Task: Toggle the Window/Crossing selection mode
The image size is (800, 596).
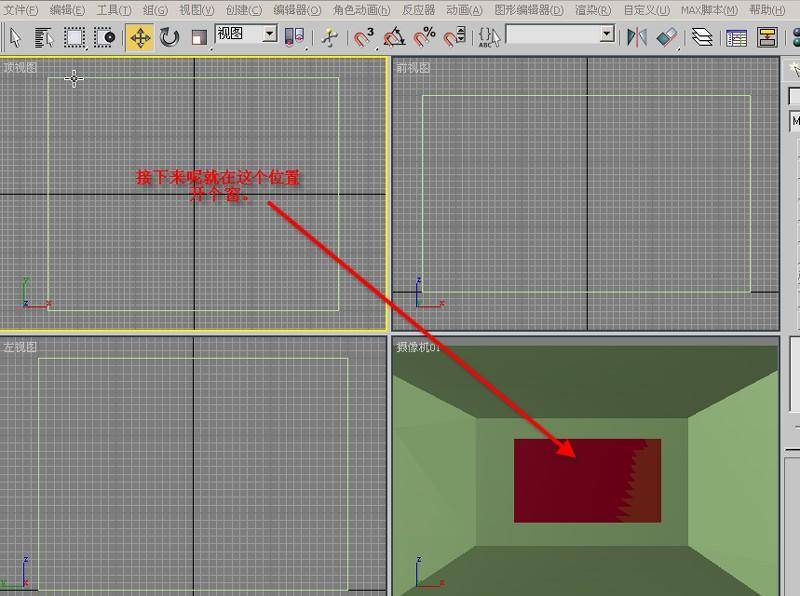Action: (105, 38)
